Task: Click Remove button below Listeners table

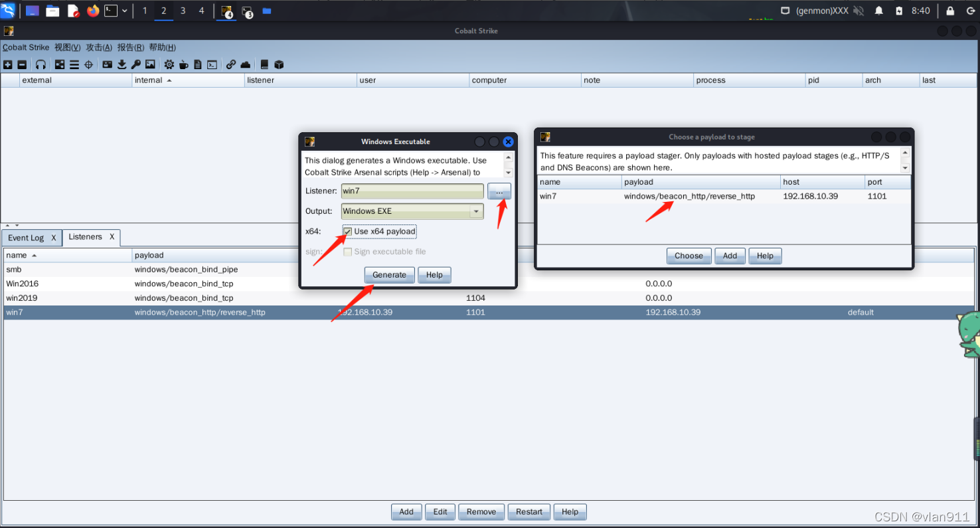Action: pos(481,512)
